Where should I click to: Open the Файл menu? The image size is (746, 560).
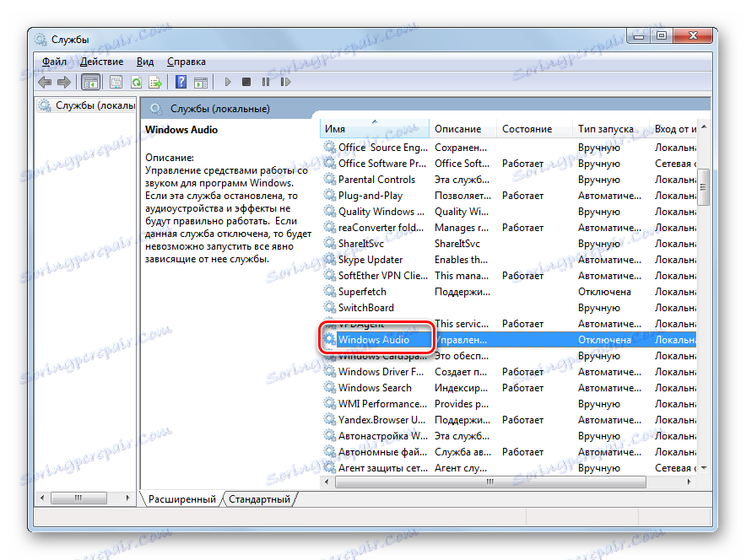tap(54, 62)
